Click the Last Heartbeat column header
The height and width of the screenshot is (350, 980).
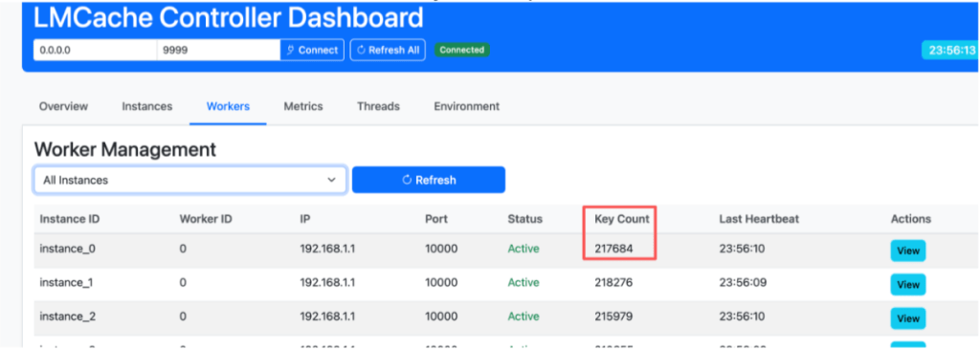(759, 219)
